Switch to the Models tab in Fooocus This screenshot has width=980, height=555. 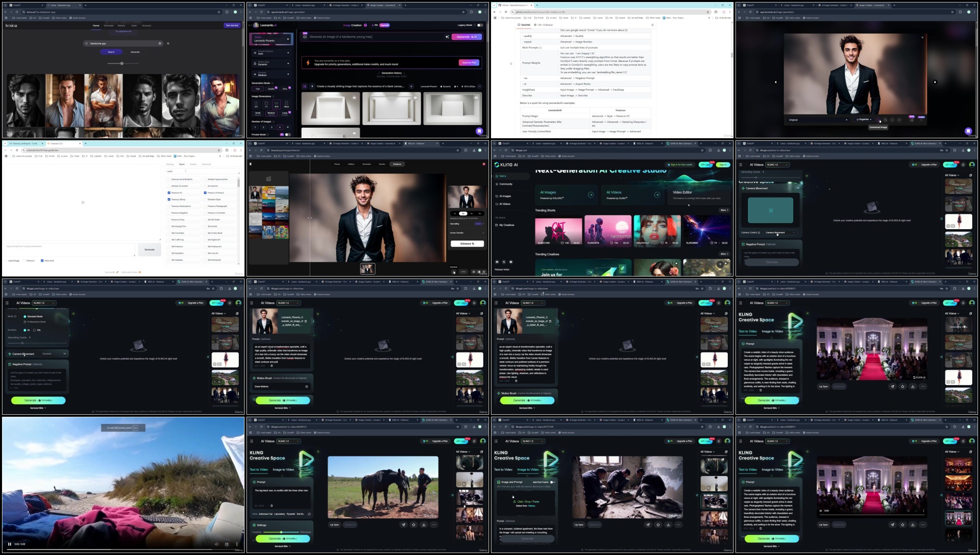click(x=193, y=165)
